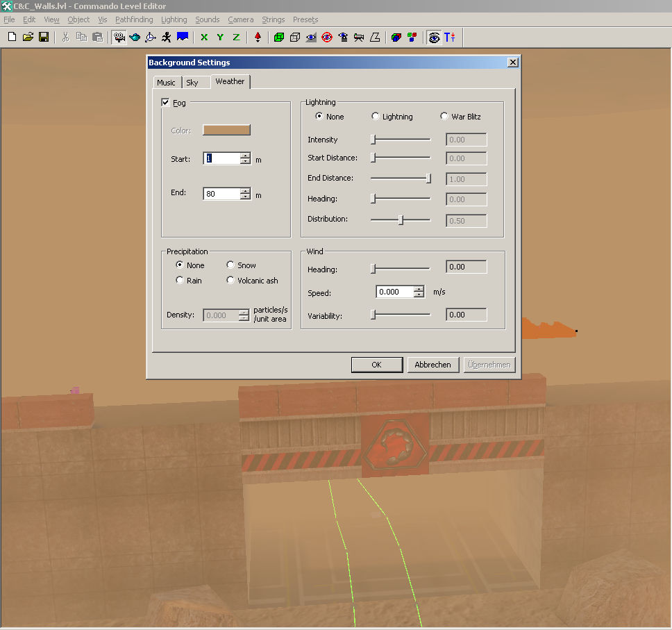Select the camera mode toolbar icon
This screenshot has height=630, width=672.
[119, 37]
